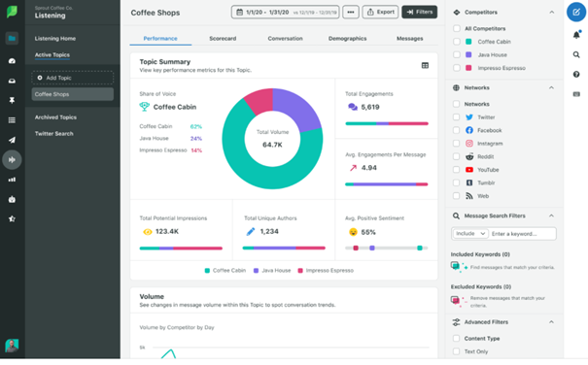588x365 pixels.
Task: Open the help question mark icon
Action: (x=576, y=74)
